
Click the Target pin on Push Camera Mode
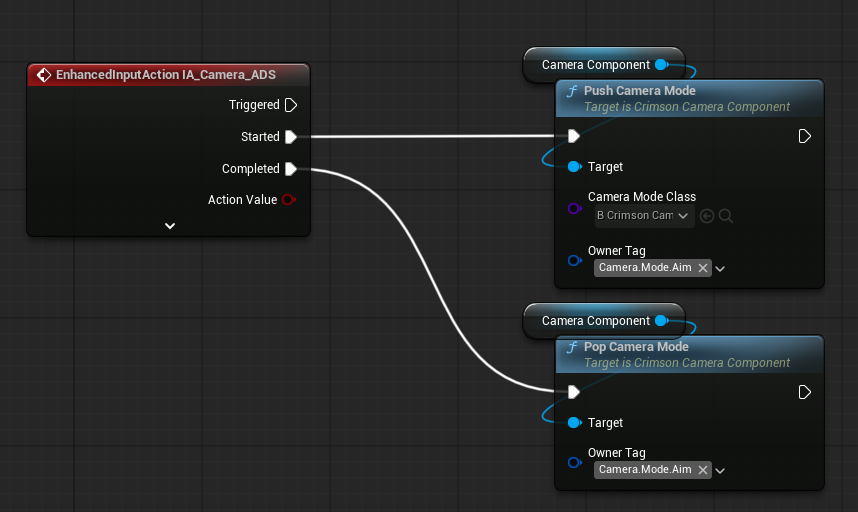pos(574,166)
